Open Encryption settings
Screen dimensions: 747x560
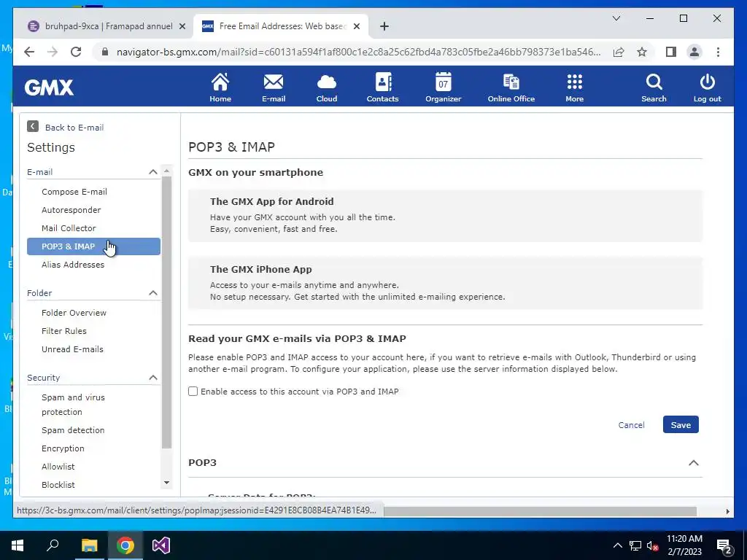coord(63,448)
